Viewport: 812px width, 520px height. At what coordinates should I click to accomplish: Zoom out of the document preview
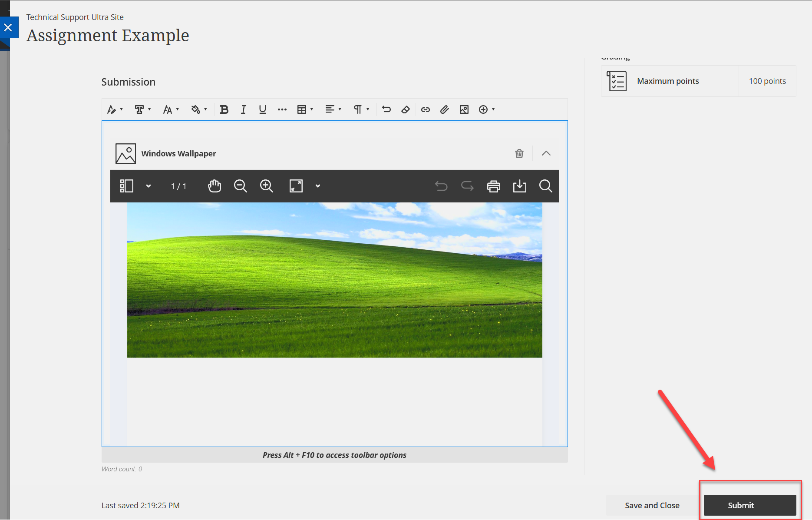(x=240, y=186)
